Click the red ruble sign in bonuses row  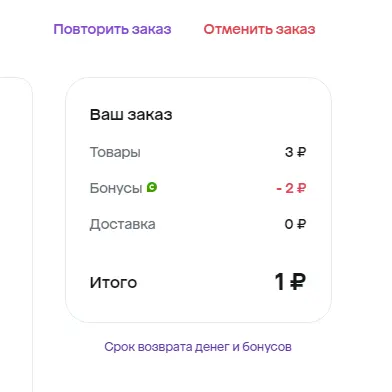301,188
